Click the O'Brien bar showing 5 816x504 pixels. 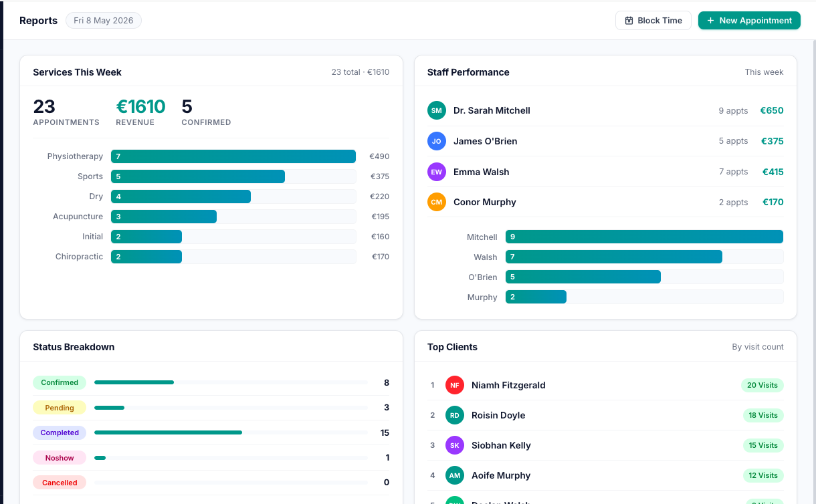click(583, 277)
